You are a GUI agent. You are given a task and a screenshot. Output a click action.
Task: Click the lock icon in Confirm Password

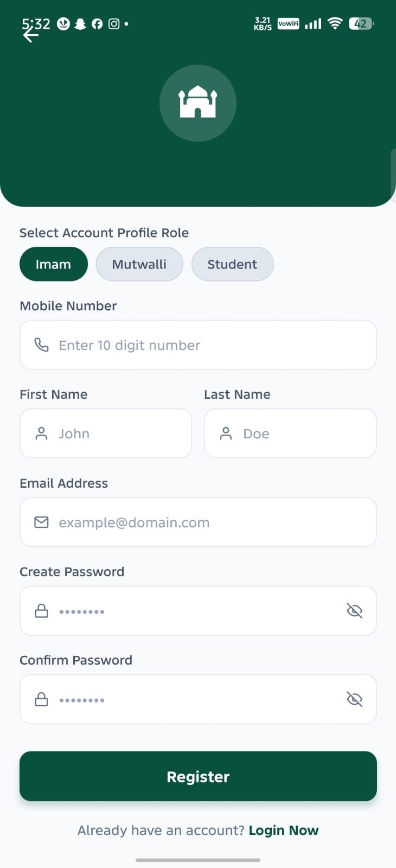point(42,699)
